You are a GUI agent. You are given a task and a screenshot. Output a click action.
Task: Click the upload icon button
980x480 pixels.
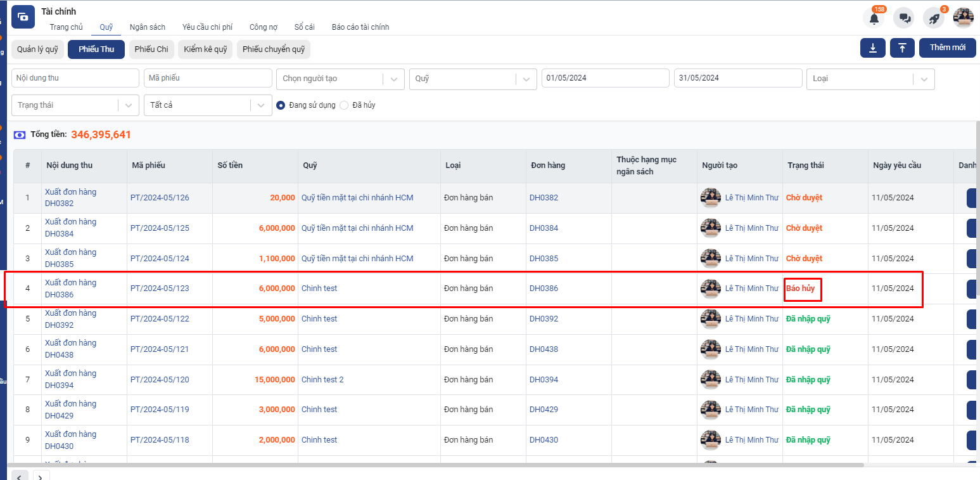(902, 48)
